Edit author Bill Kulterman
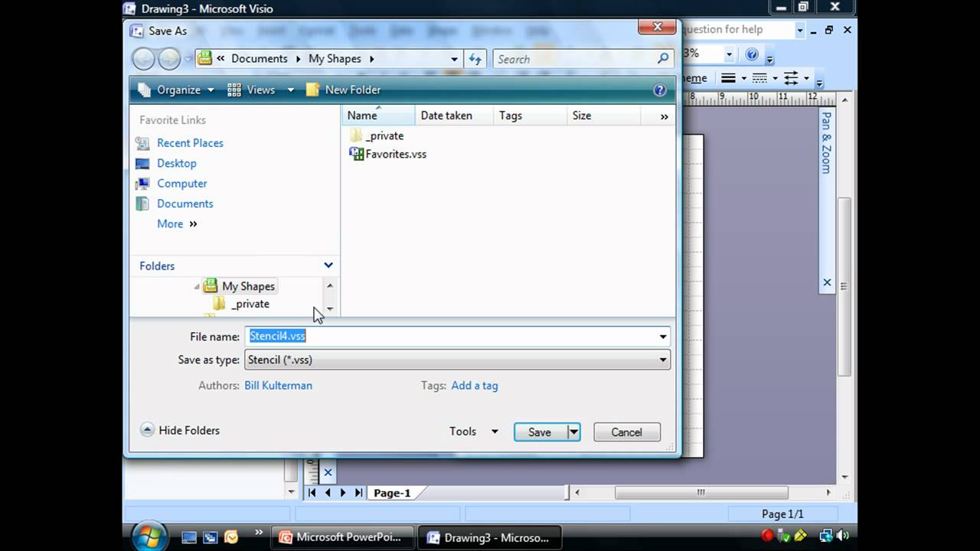Screen dimensions: 980x551 tap(278, 386)
